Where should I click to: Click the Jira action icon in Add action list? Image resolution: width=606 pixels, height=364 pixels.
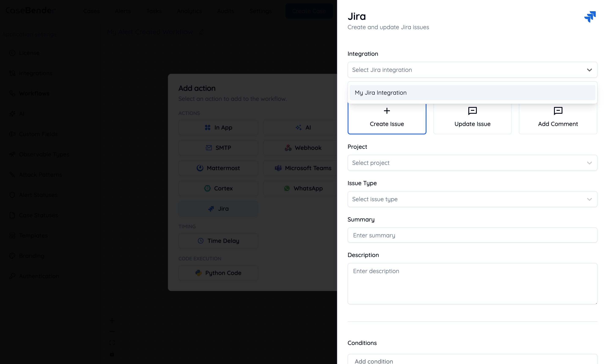(211, 209)
